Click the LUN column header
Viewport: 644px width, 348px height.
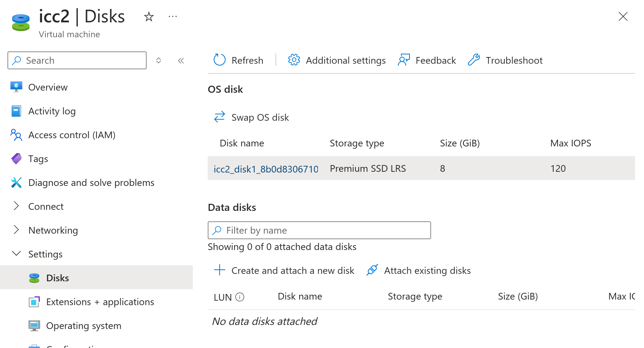click(223, 297)
